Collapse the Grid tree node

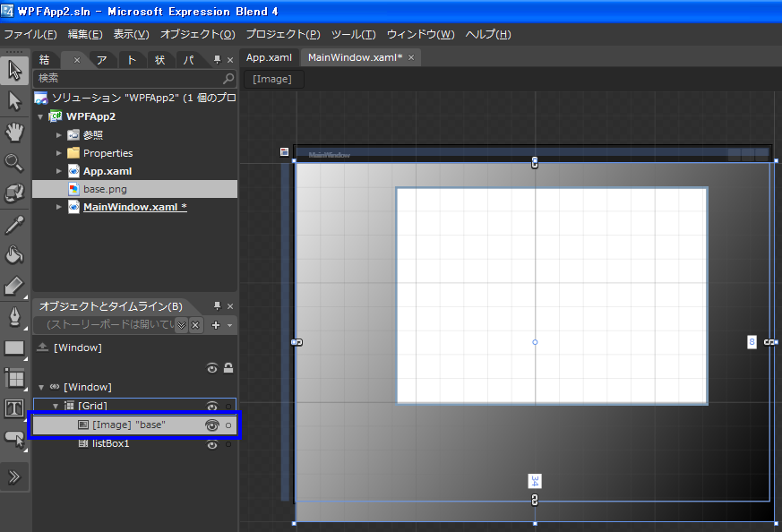coord(56,406)
